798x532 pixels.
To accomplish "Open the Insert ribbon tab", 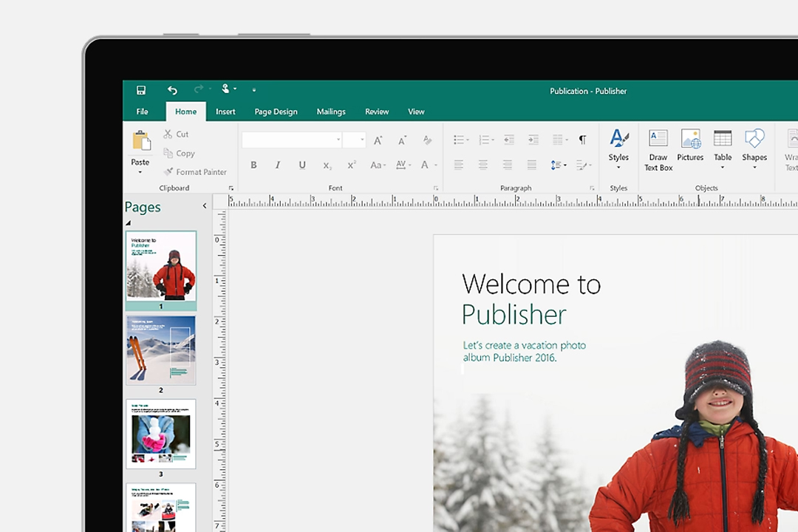I will point(225,112).
